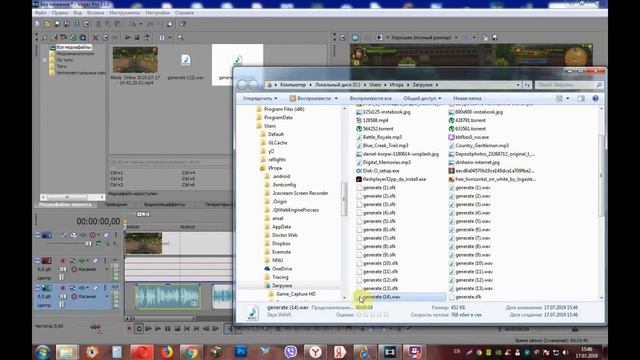The width and height of the screenshot is (640, 360).
Task: Create a new Vegas project via toolbar icon
Action: (x=38, y=24)
